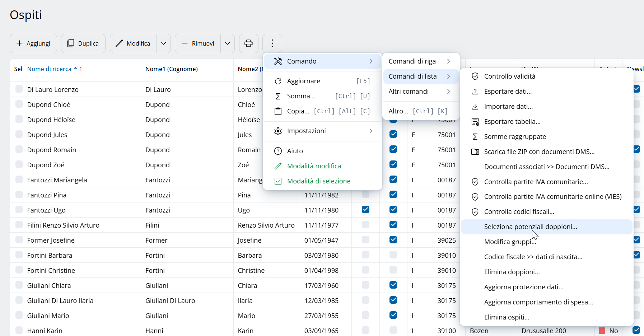Screen dimensions: 644x336
Task: Click the Duplica button label
Action: pos(88,43)
